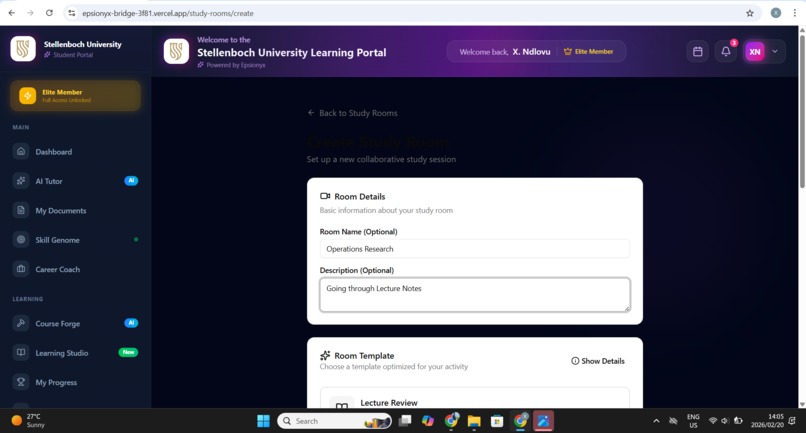The width and height of the screenshot is (806, 433).
Task: Click the ENG US language indicator
Action: coord(693,421)
